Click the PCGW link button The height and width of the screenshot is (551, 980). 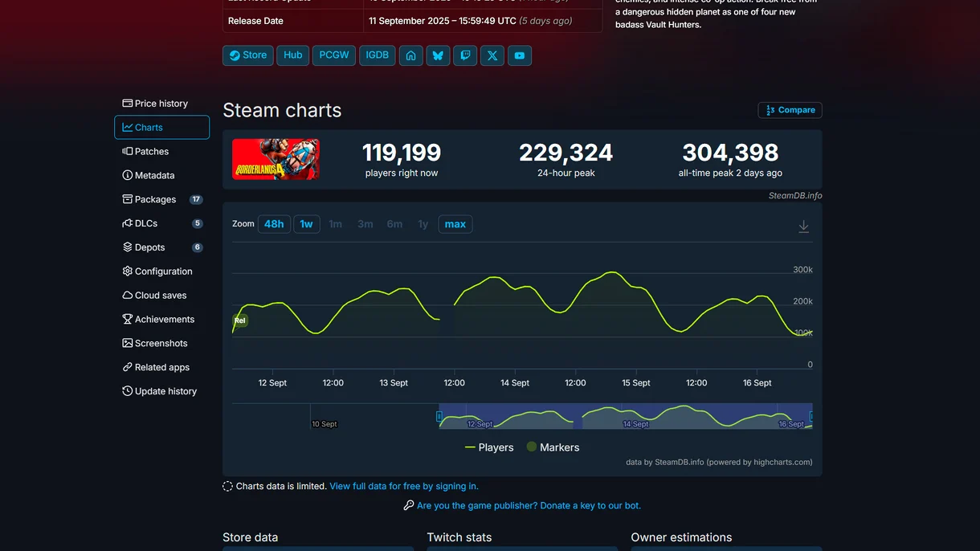(334, 55)
